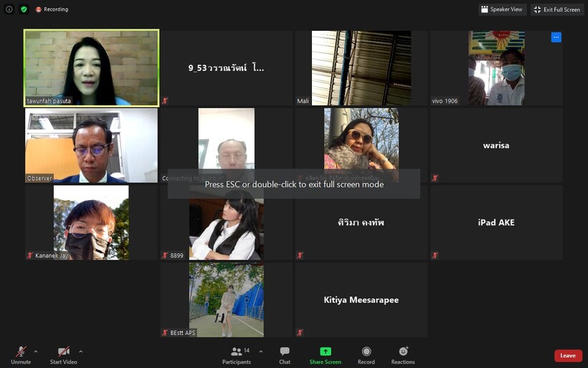The image size is (588, 368).
Task: Select the 9_53 participant tile
Action: click(227, 68)
